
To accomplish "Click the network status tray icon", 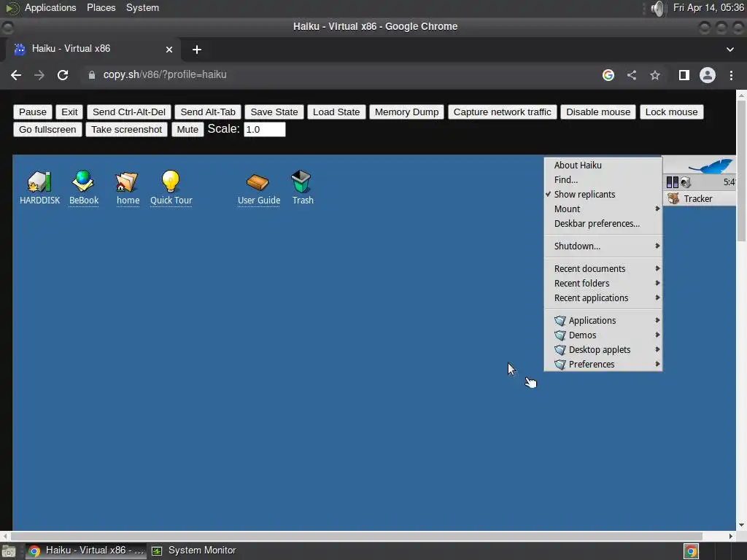I will [686, 182].
